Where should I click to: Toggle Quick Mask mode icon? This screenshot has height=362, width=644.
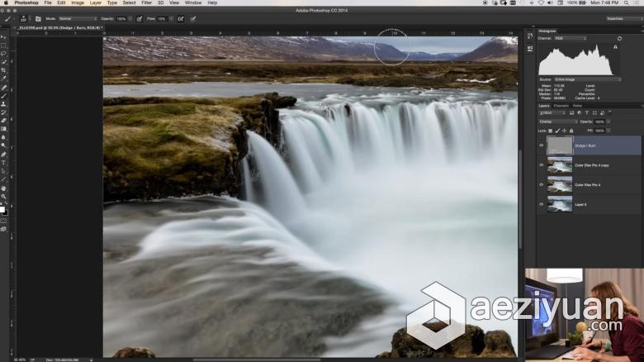[3, 221]
